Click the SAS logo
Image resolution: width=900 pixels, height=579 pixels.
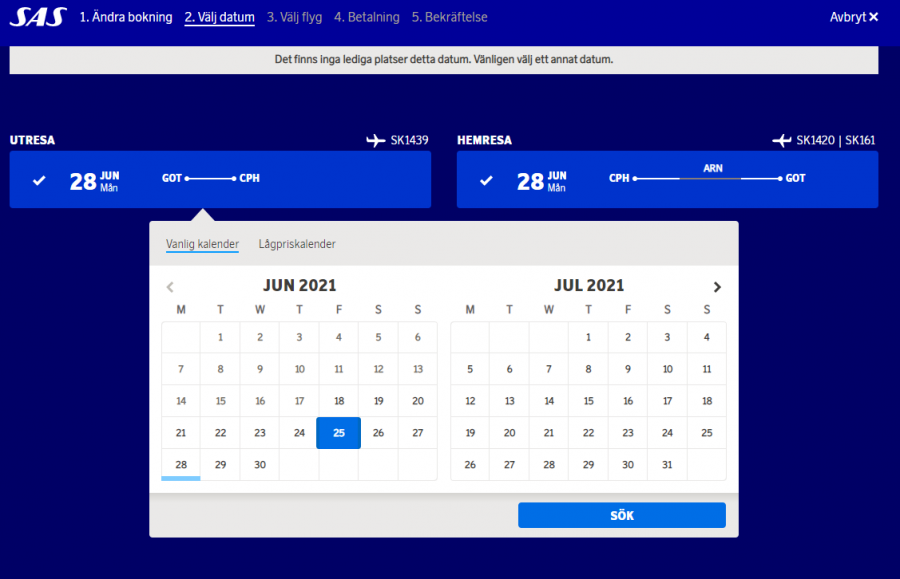[38, 17]
